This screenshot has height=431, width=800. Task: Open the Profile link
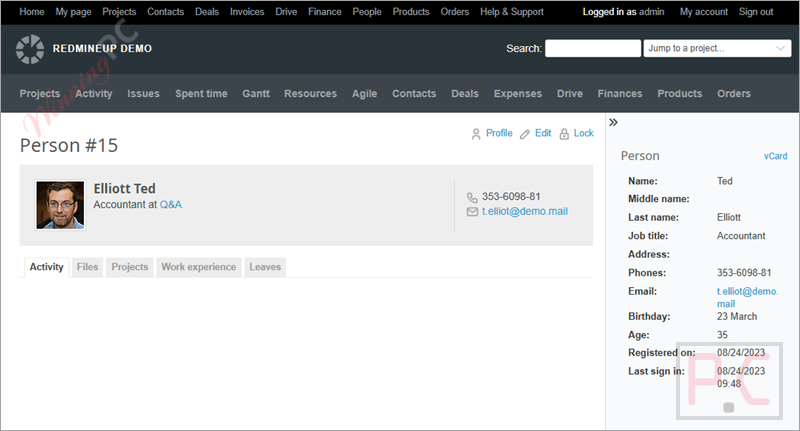pyautogui.click(x=499, y=133)
